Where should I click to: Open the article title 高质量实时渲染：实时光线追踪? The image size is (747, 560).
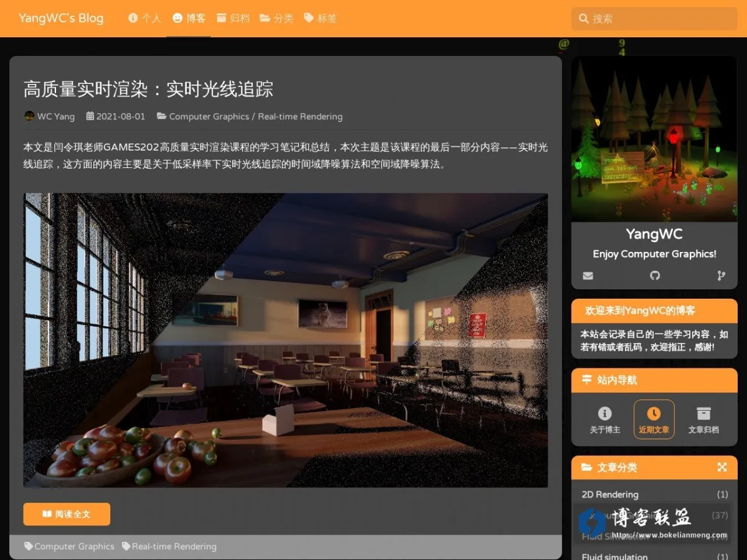148,89
